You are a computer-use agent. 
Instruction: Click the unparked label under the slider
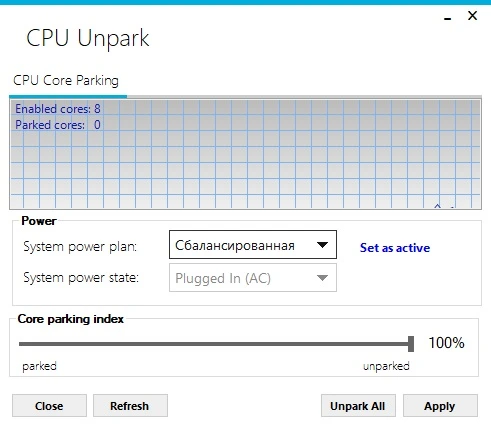(386, 366)
